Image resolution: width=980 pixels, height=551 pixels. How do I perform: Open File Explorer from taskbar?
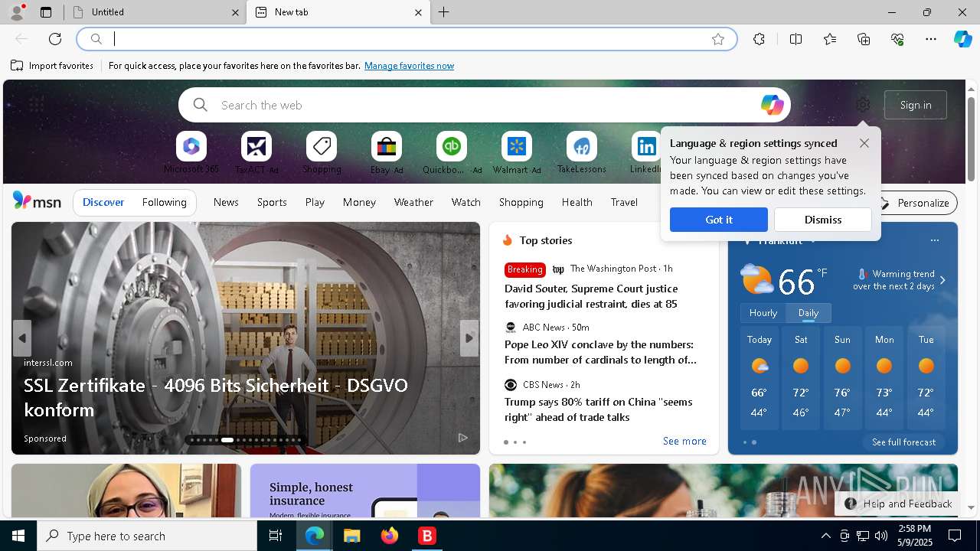click(351, 536)
